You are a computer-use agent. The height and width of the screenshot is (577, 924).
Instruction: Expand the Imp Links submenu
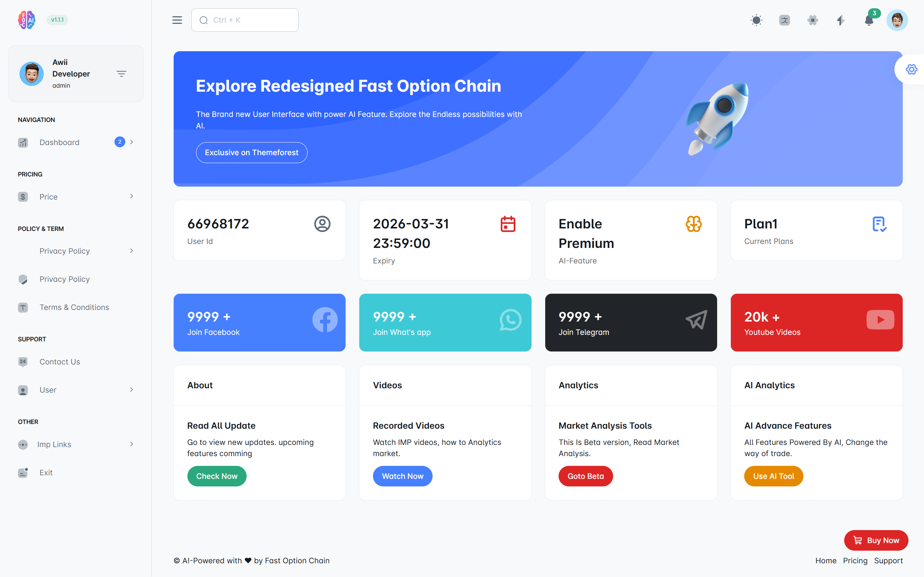point(131,444)
